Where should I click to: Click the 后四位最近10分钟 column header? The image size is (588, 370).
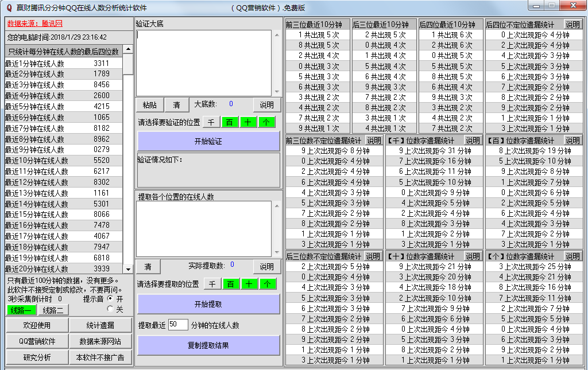451,25
